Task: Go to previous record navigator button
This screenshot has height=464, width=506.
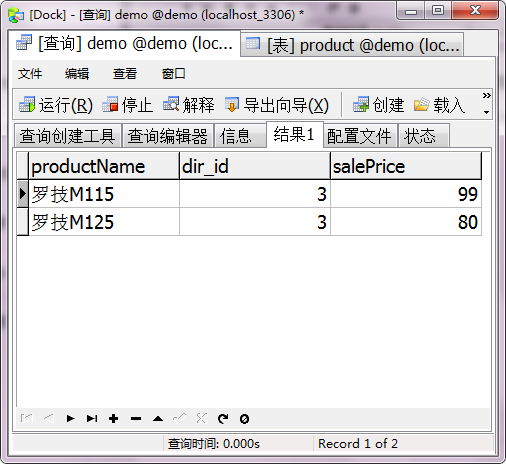Action: pyautogui.click(x=49, y=418)
